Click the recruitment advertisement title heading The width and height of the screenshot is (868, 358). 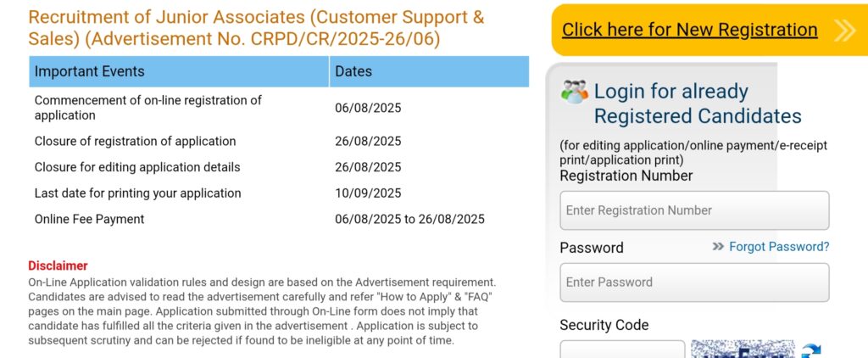[x=256, y=28]
